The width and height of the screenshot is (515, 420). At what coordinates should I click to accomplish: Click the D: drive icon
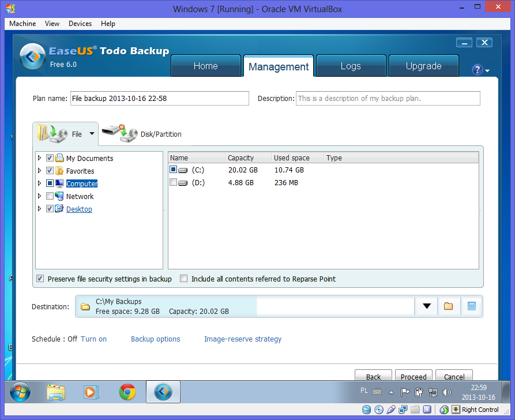tap(183, 183)
